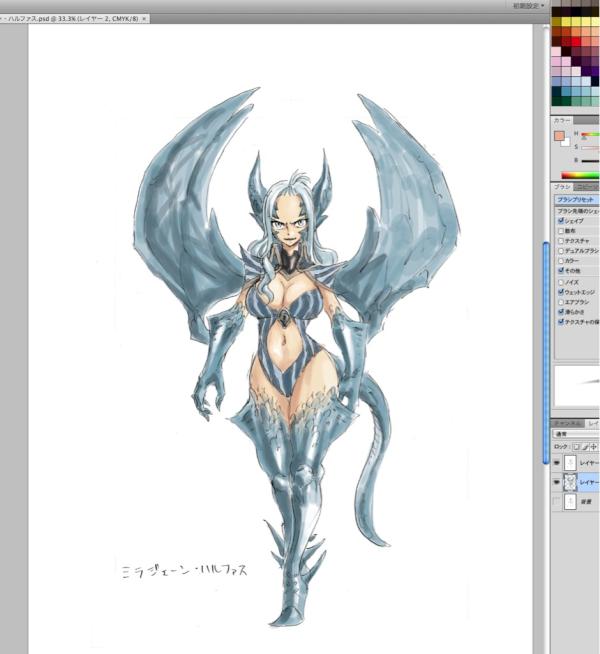600x654 pixels.
Task: Enable the エアブラシ checkbox
Action: tap(561, 302)
